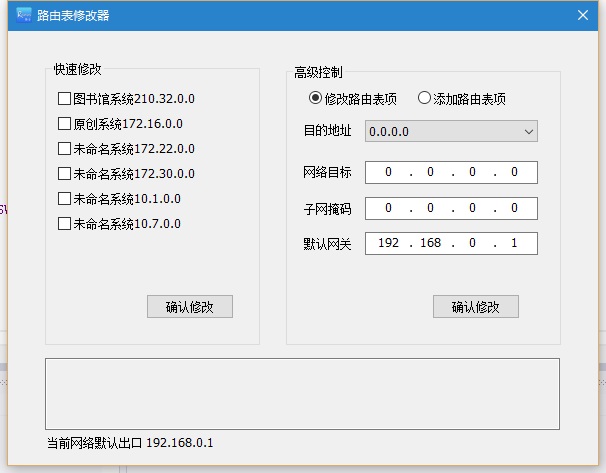Click 路由表修改器 title text
Viewport: 606px width, 473px height.
(73, 15)
